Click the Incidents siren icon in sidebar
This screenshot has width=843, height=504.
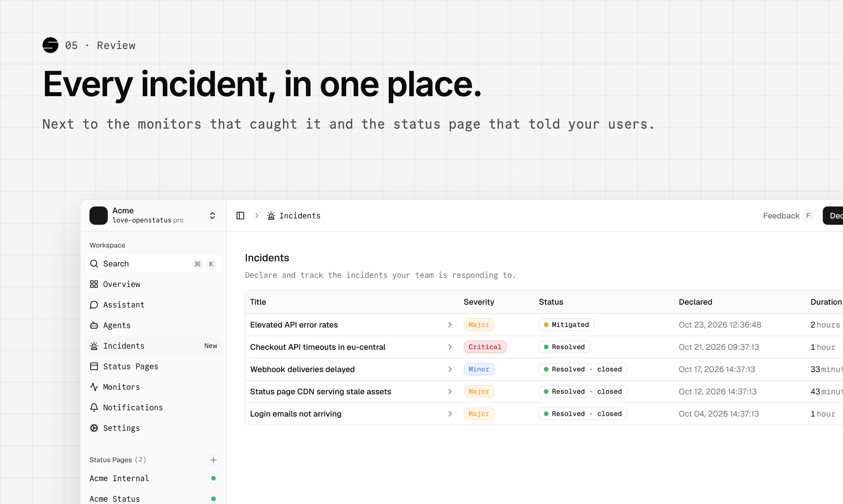coord(94,346)
